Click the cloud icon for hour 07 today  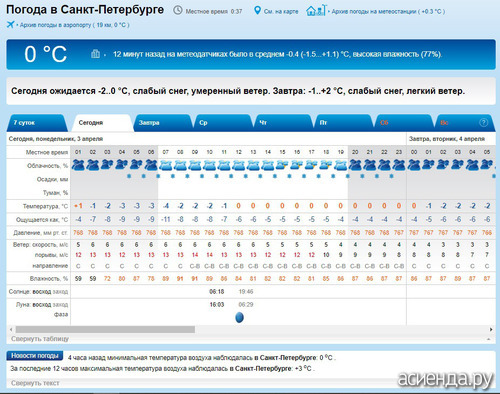(166, 165)
